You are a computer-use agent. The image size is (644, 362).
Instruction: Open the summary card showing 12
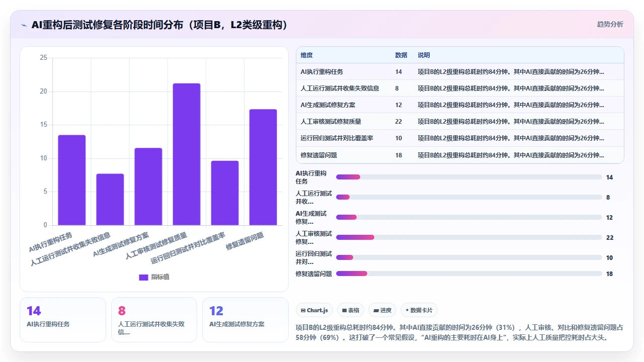tap(246, 320)
